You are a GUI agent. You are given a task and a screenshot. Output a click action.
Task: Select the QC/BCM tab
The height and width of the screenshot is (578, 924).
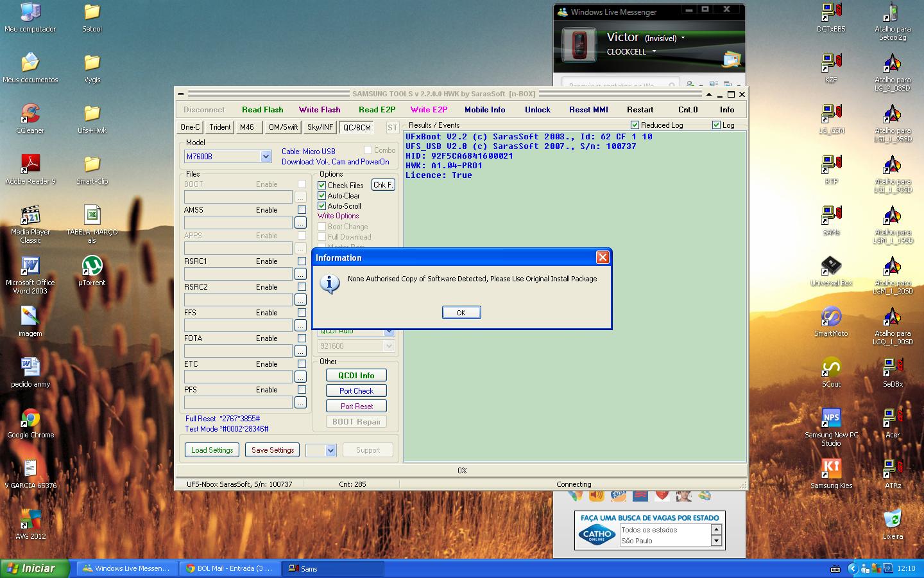pos(357,127)
